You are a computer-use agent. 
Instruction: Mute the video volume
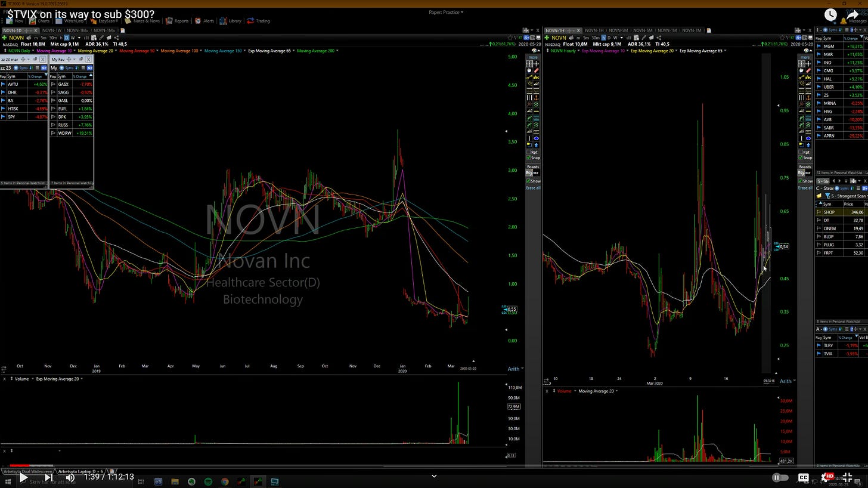[70, 477]
